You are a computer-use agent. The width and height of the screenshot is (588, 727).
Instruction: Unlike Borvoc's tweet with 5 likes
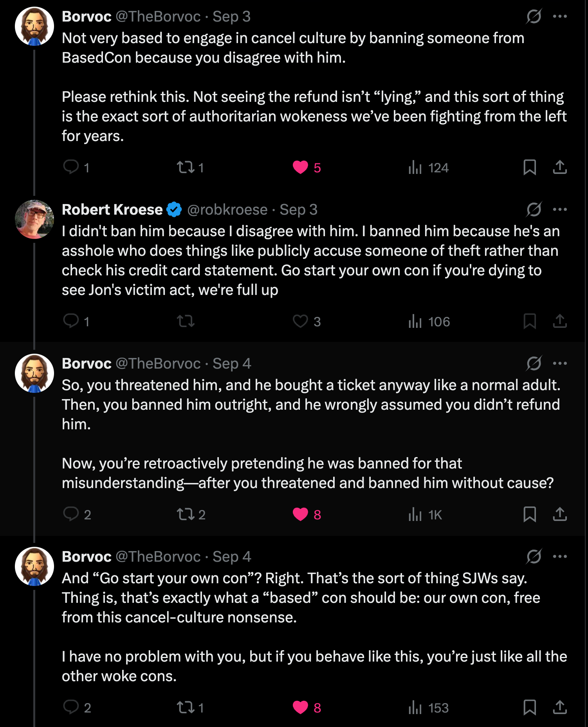[x=301, y=167]
